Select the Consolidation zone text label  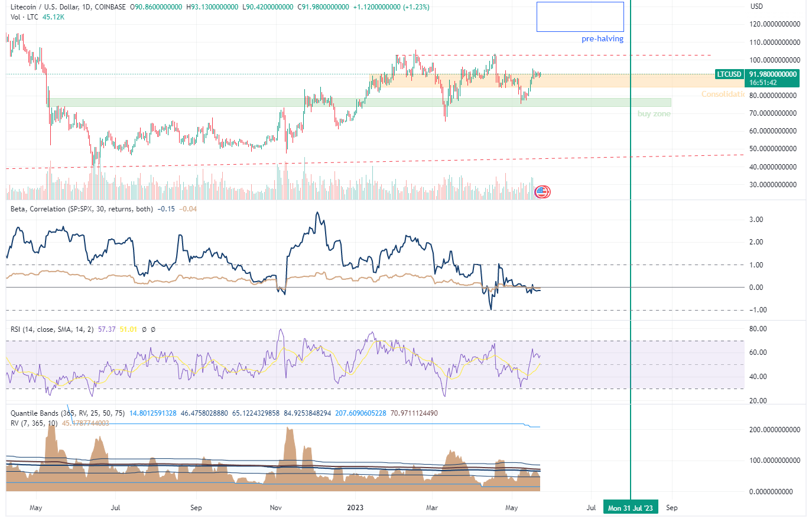[x=723, y=94]
